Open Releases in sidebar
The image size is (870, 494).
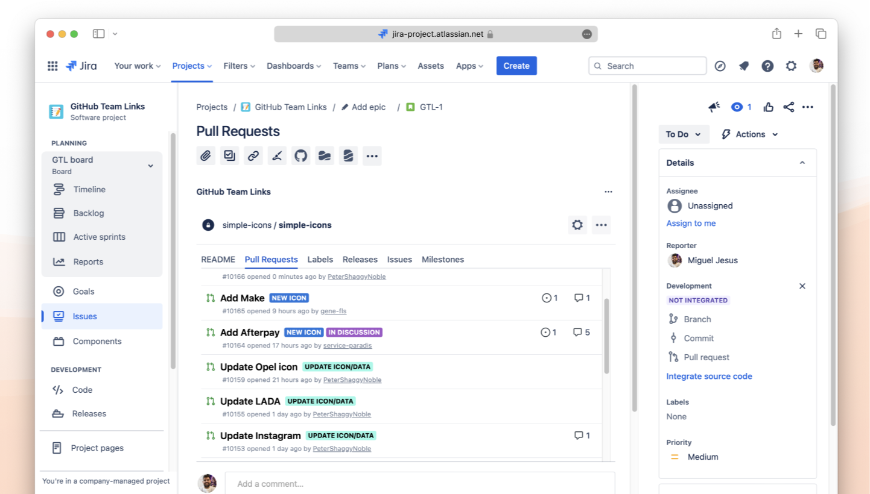pyautogui.click(x=89, y=414)
